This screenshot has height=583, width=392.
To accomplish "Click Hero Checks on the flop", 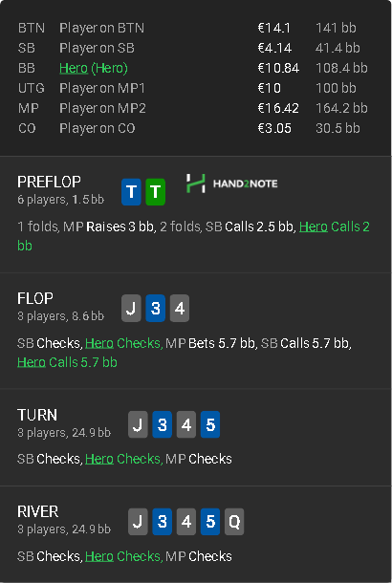I will tap(124, 343).
